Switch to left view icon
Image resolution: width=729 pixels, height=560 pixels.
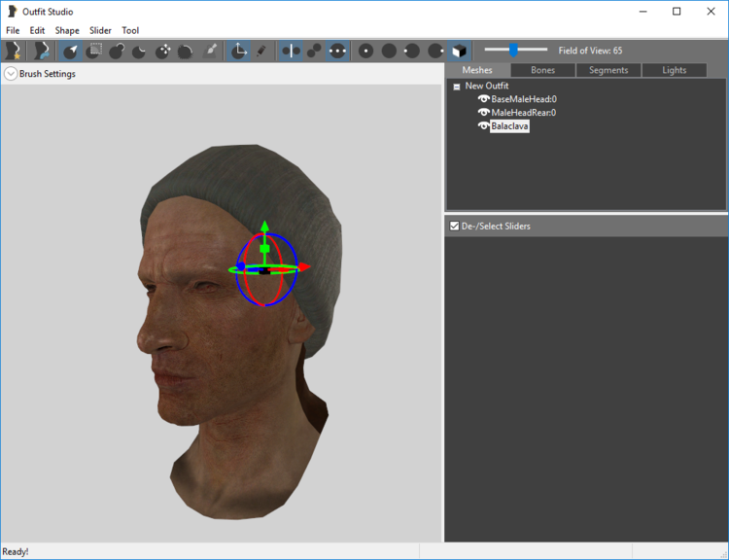point(412,51)
